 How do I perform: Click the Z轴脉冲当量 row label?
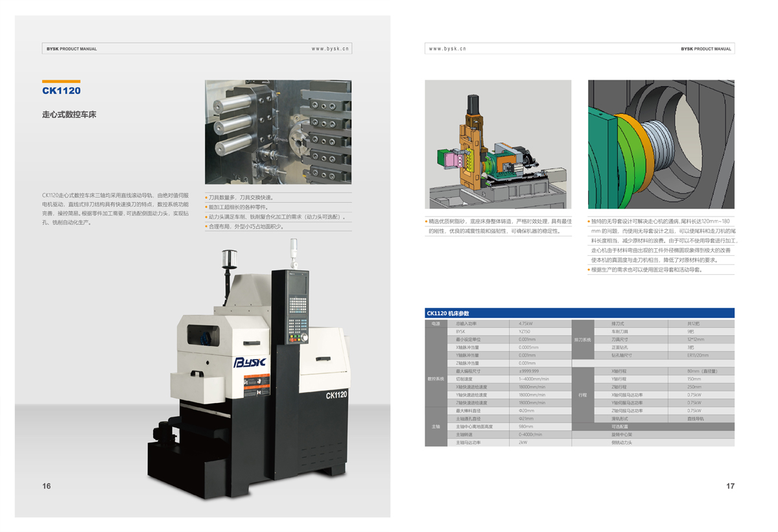pyautogui.click(x=467, y=363)
